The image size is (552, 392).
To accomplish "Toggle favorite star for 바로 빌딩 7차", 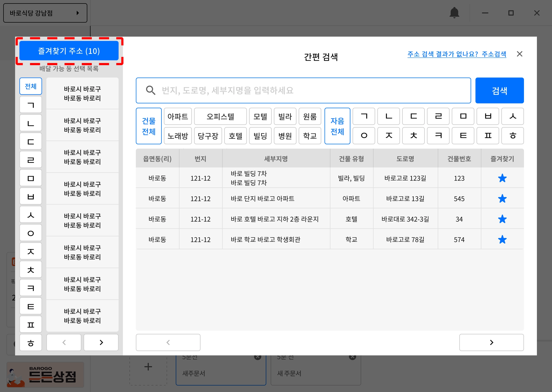I will point(502,178).
